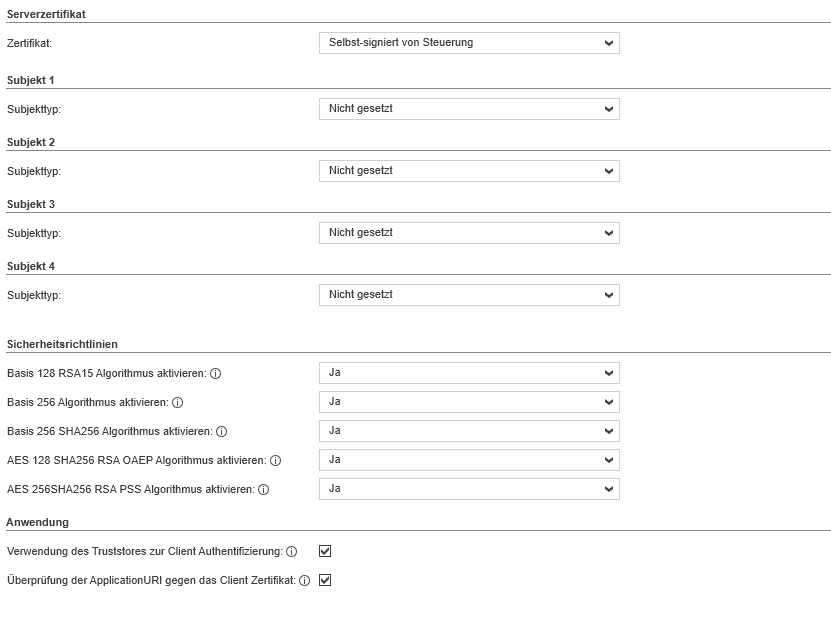Viewport: 831px width, 617px height.
Task: Open Subjekt 2 Subjekttyp selection
Action: click(469, 171)
